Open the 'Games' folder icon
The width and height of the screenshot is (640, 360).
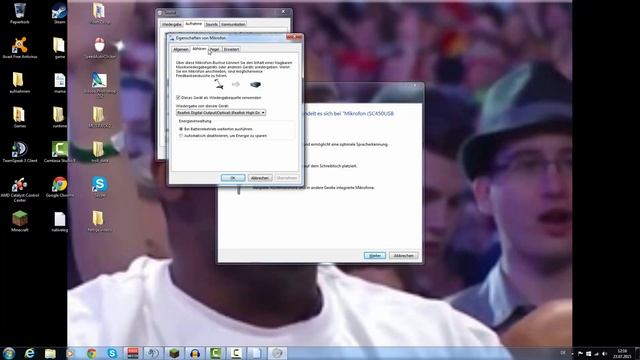pyautogui.click(x=20, y=117)
